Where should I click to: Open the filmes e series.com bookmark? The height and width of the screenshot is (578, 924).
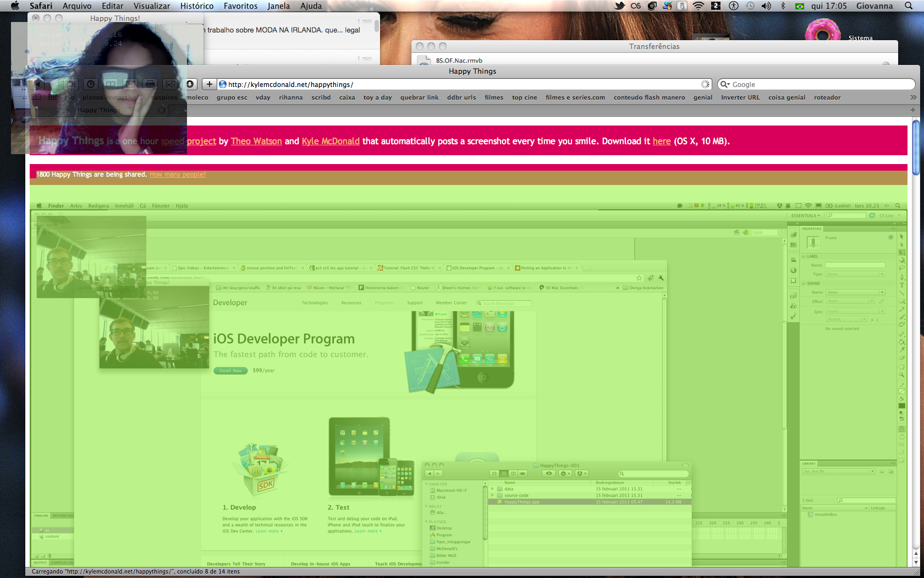575,97
